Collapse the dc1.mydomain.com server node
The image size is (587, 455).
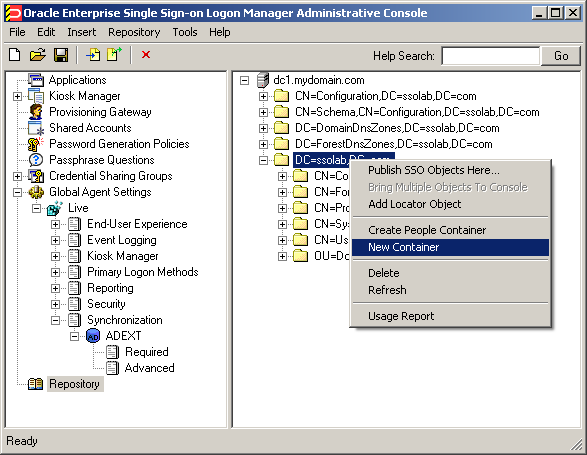[x=244, y=81]
